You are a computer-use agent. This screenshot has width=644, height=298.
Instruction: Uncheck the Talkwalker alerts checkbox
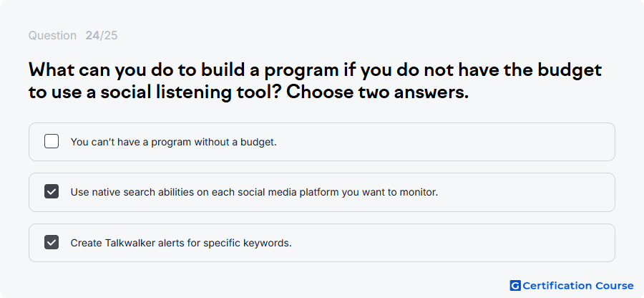52,243
